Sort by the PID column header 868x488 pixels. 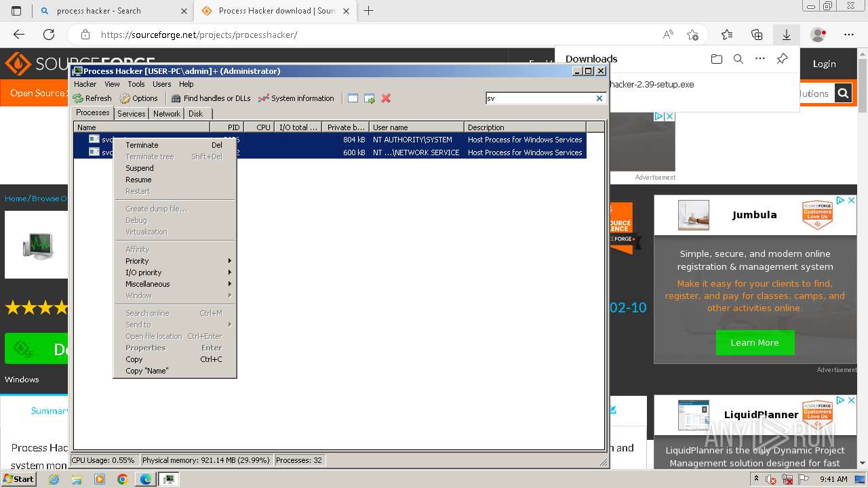click(x=226, y=127)
